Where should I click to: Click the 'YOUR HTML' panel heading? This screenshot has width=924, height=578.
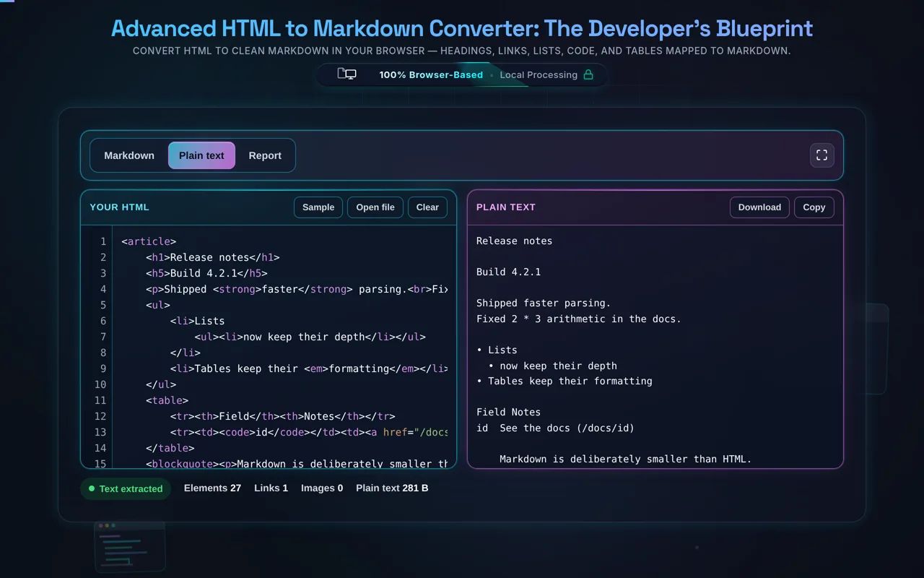point(119,207)
